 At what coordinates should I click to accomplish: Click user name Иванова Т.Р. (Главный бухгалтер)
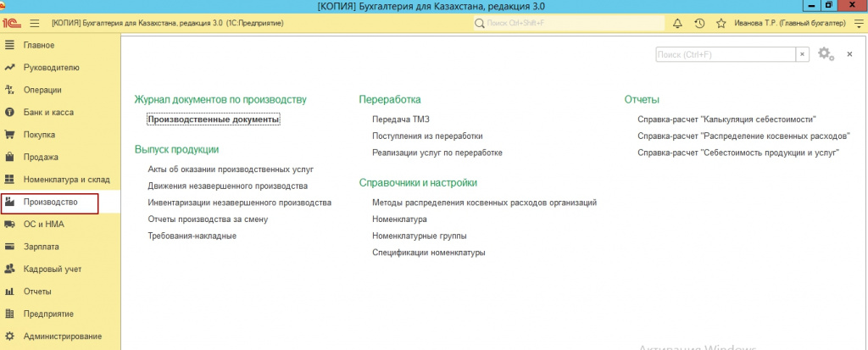click(790, 23)
